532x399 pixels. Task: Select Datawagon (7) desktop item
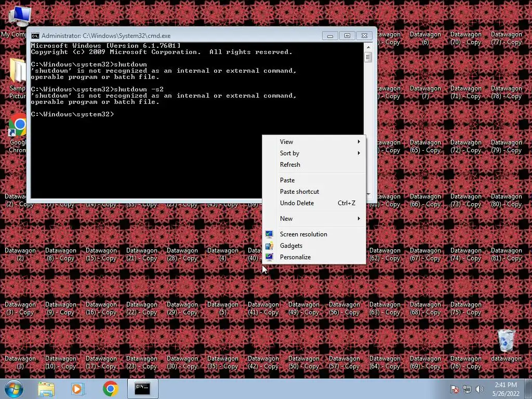tap(425, 92)
